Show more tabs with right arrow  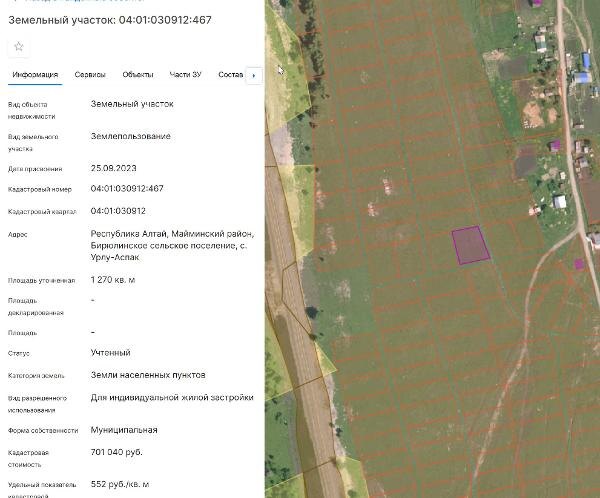(x=254, y=75)
